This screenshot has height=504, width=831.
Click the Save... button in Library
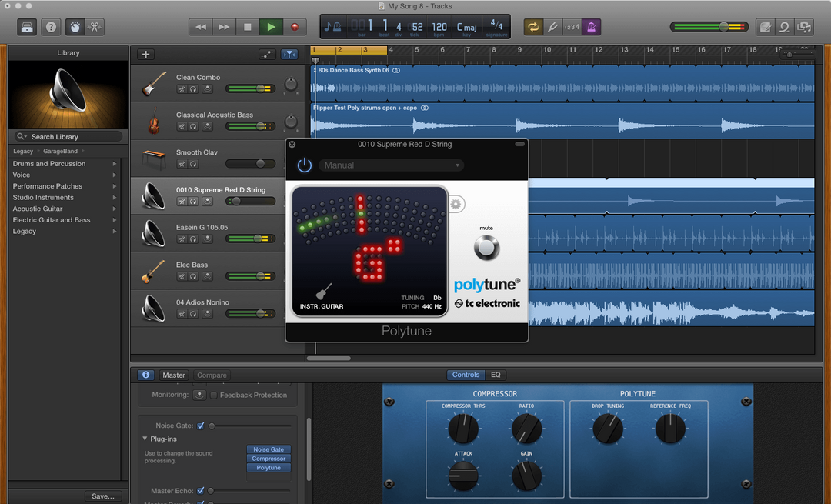pos(103,496)
